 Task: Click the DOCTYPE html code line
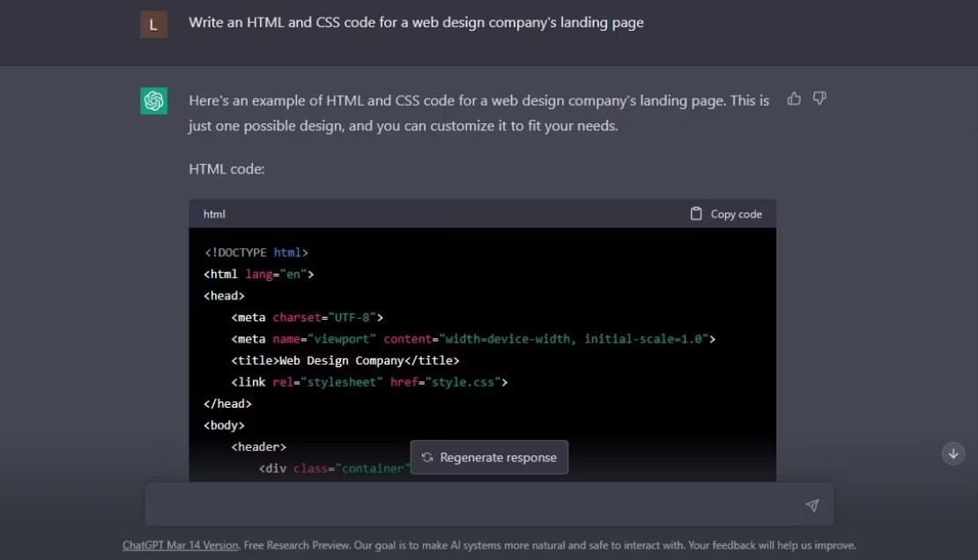[256, 253]
